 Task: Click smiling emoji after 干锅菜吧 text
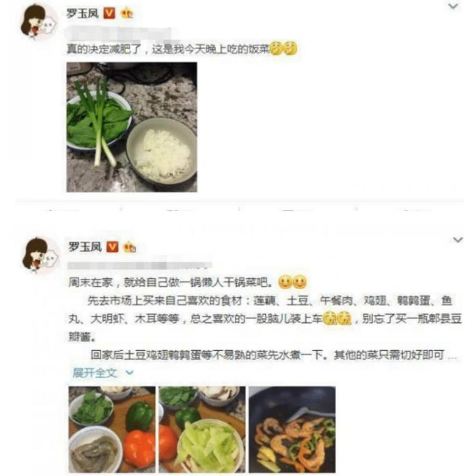[x=293, y=283]
